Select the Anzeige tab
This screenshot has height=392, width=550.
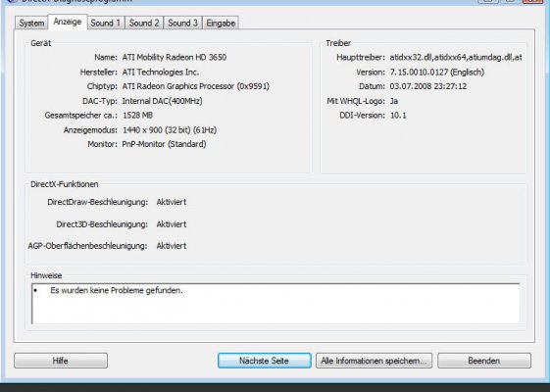point(68,23)
